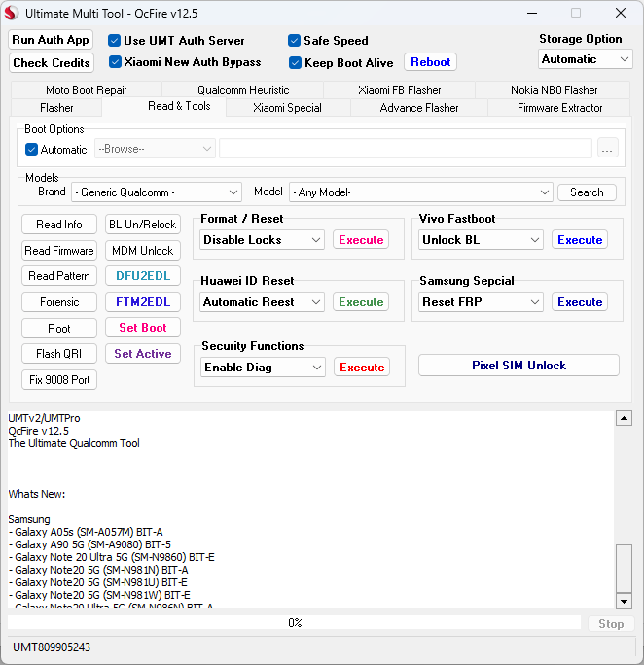Image resolution: width=644 pixels, height=665 pixels.
Task: Open Nokia NB0 Flasher tab
Action: click(554, 90)
